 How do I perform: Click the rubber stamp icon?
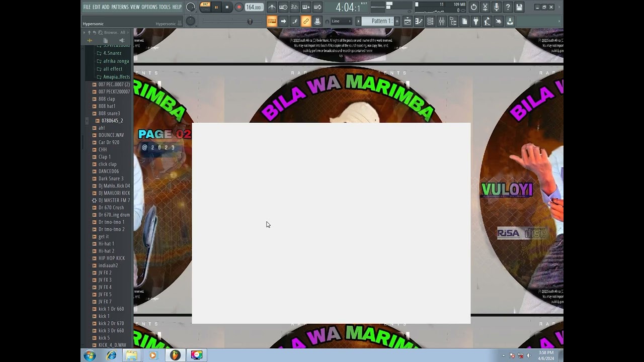tap(317, 21)
